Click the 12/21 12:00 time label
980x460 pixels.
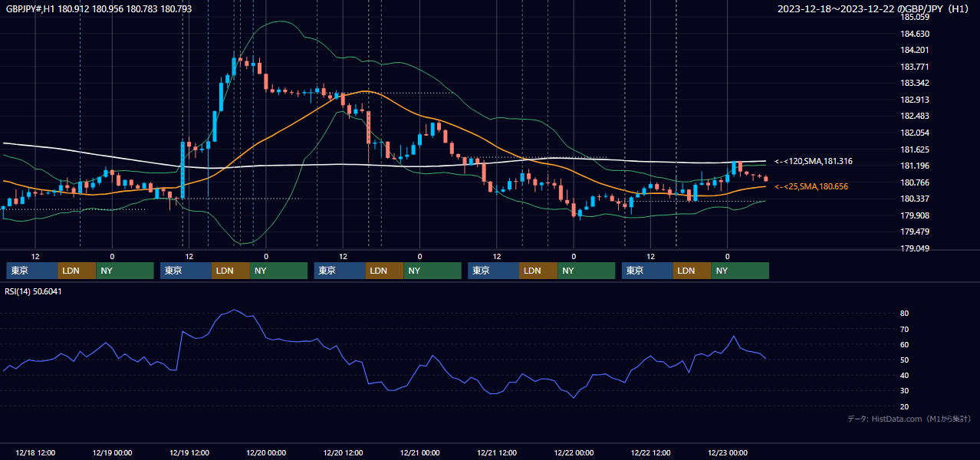tap(497, 452)
